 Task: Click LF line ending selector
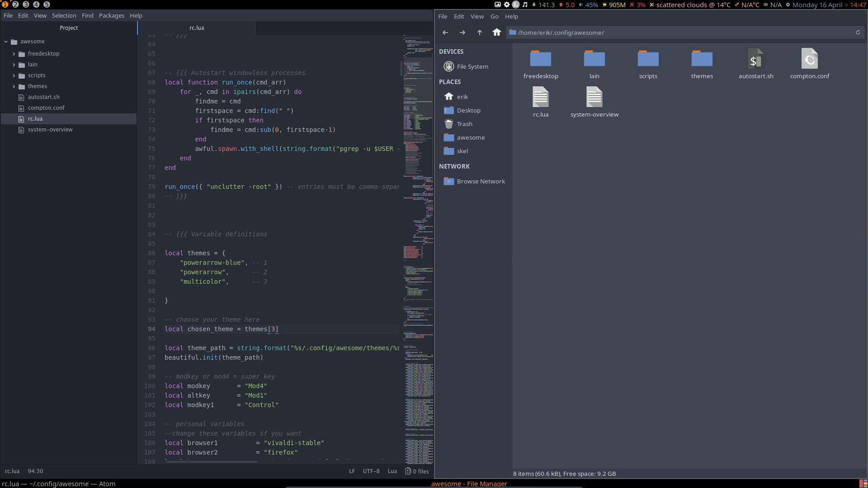click(x=352, y=471)
